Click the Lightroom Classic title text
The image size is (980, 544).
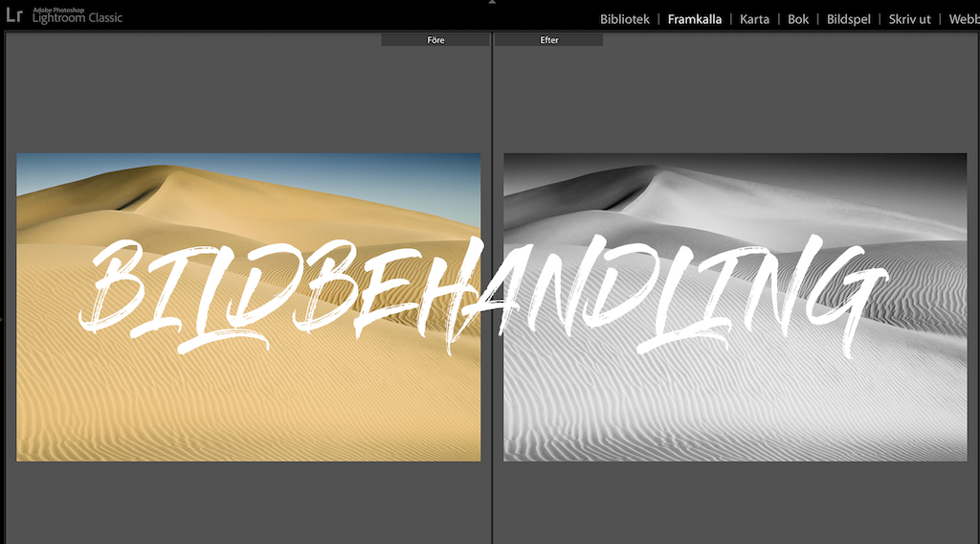pyautogui.click(x=77, y=17)
